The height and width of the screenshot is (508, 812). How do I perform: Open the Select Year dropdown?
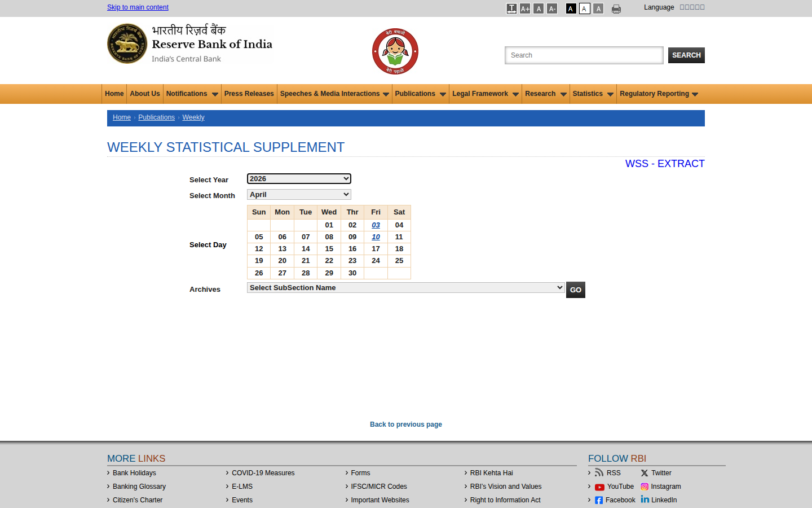299,179
